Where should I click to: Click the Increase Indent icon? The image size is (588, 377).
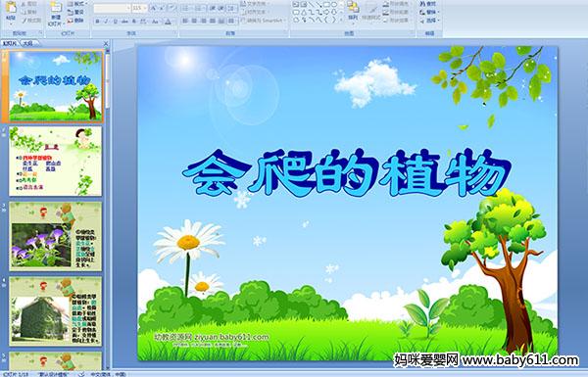221,8
